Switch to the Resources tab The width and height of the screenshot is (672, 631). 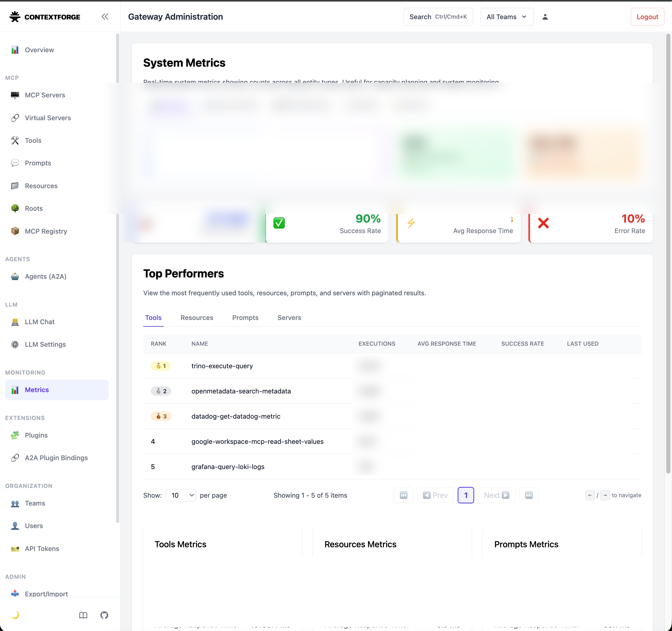197,318
